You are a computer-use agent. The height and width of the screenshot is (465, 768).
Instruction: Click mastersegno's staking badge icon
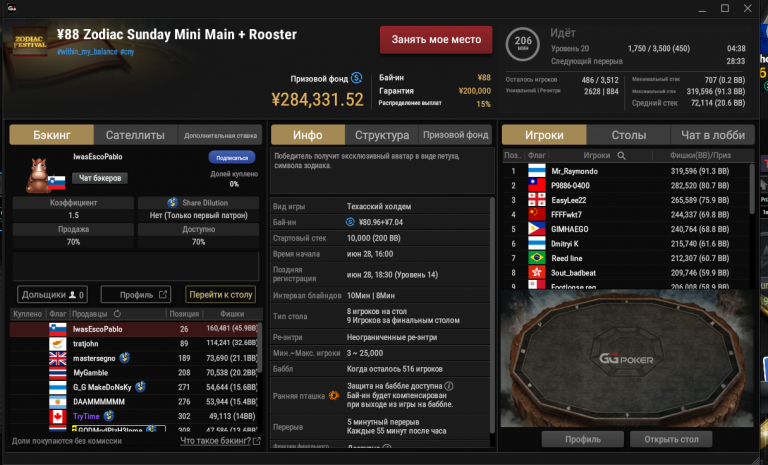(x=124, y=358)
